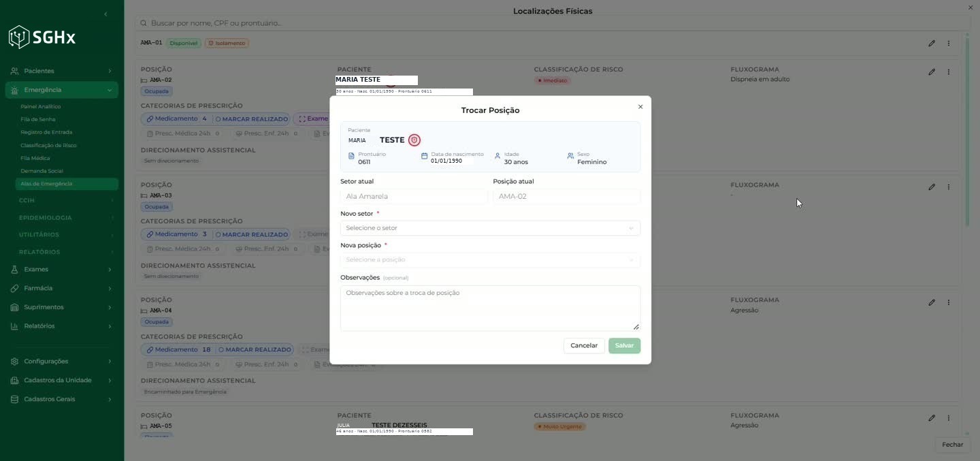The height and width of the screenshot is (461, 980).
Task: Open the Novo setor dropdown
Action: (490, 228)
